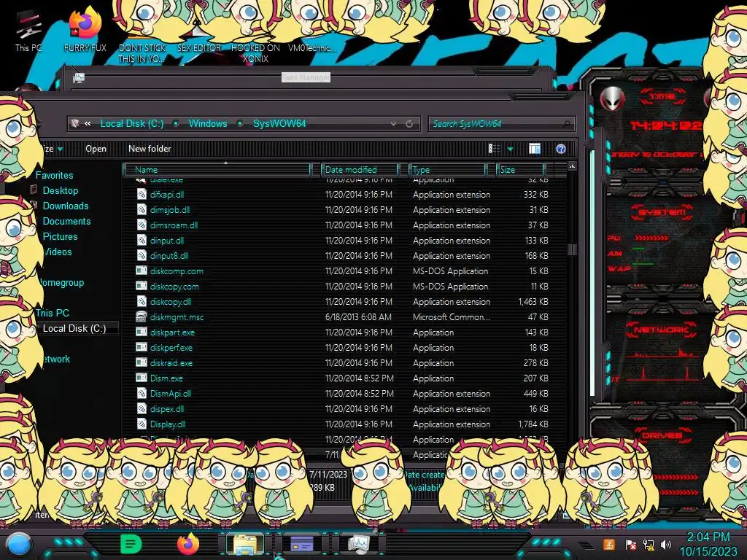The image size is (747, 560).
Task: Open Pictures in navigation pane
Action: pyautogui.click(x=60, y=236)
